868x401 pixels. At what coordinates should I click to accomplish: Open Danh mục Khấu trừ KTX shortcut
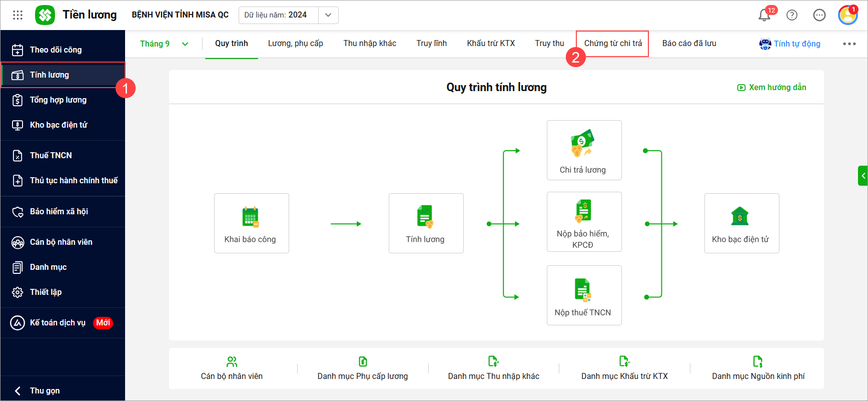(624, 368)
